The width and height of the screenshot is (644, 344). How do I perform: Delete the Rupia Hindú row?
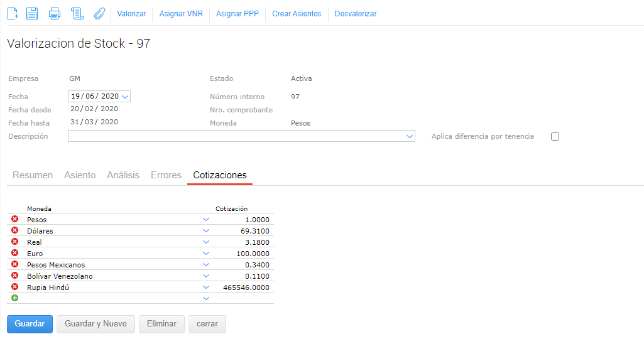click(15, 287)
